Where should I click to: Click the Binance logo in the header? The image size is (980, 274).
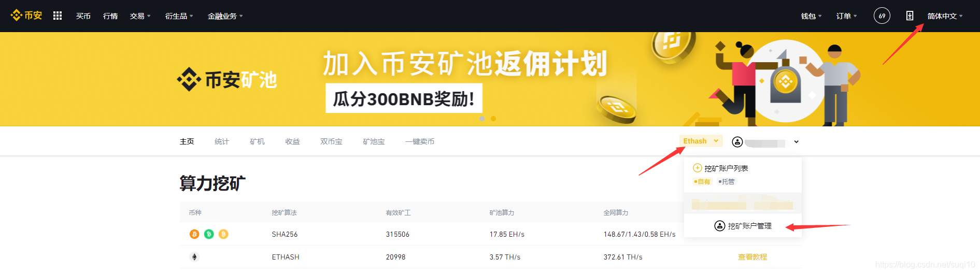coord(26,16)
